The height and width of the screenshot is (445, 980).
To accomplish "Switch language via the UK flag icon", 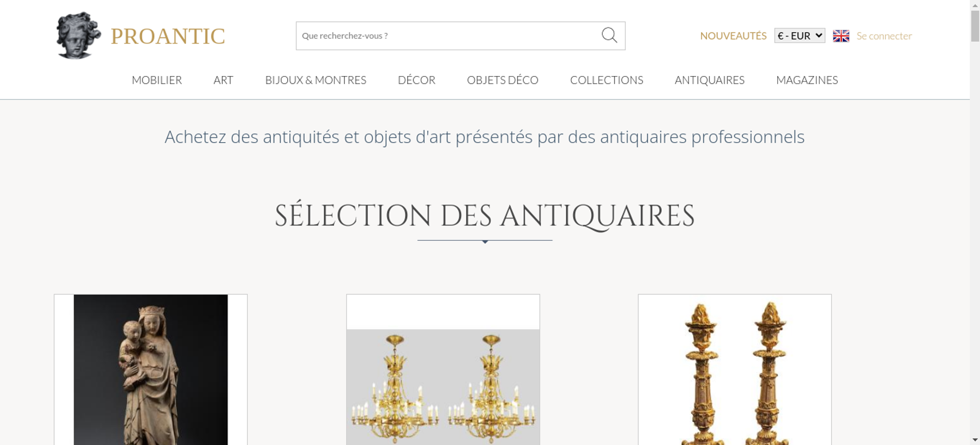I will point(841,36).
